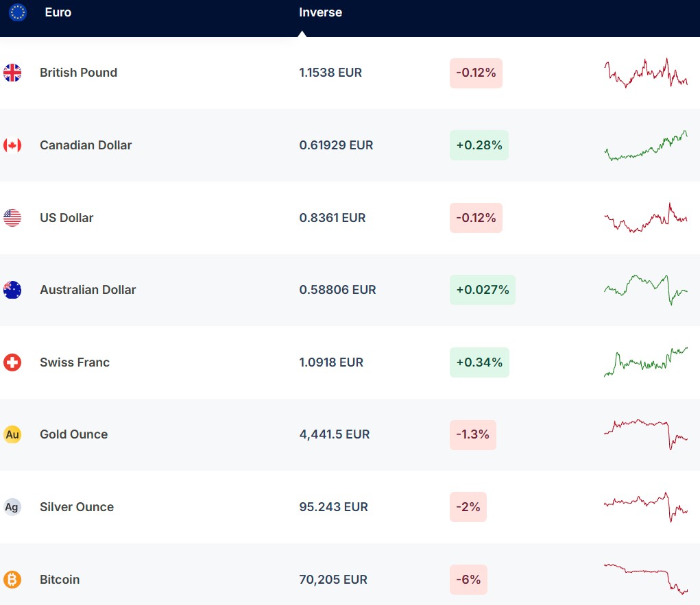Click the Swiss flag icon
Screen dimensions: 700x605
pos(12,362)
